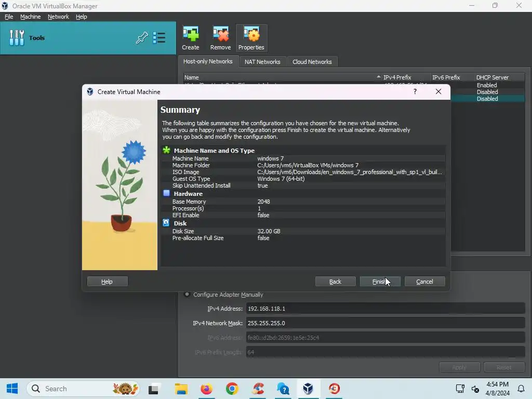Click the Skip Unattended Install true value
532x399 pixels.
point(262,185)
